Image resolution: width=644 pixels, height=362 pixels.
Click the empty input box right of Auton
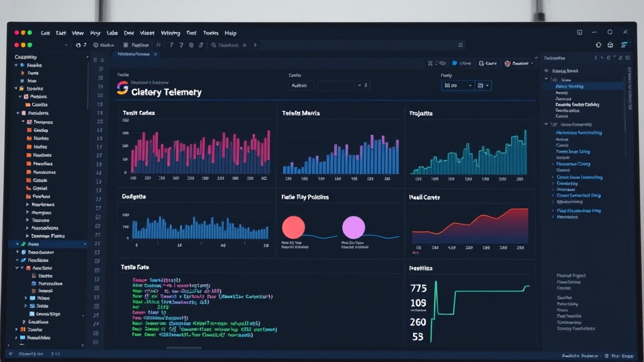pyautogui.click(x=336, y=85)
